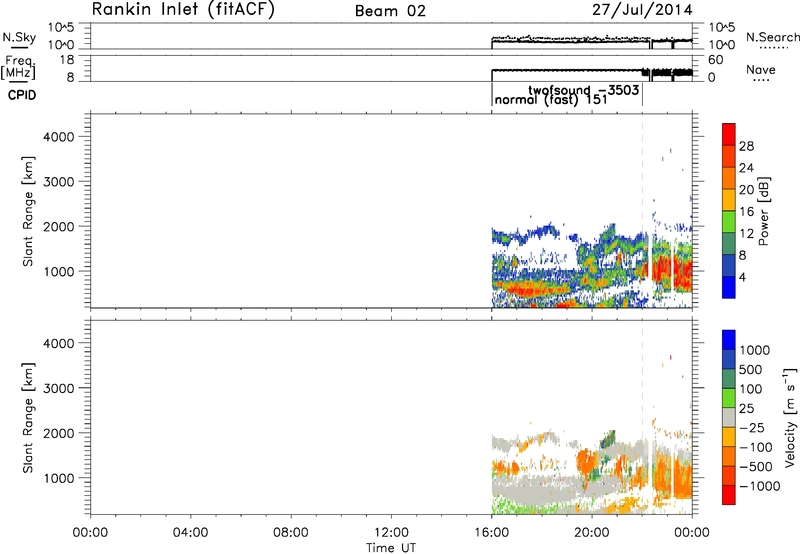
Task: Click the 16:00 time tick label
Action: pyautogui.click(x=491, y=533)
